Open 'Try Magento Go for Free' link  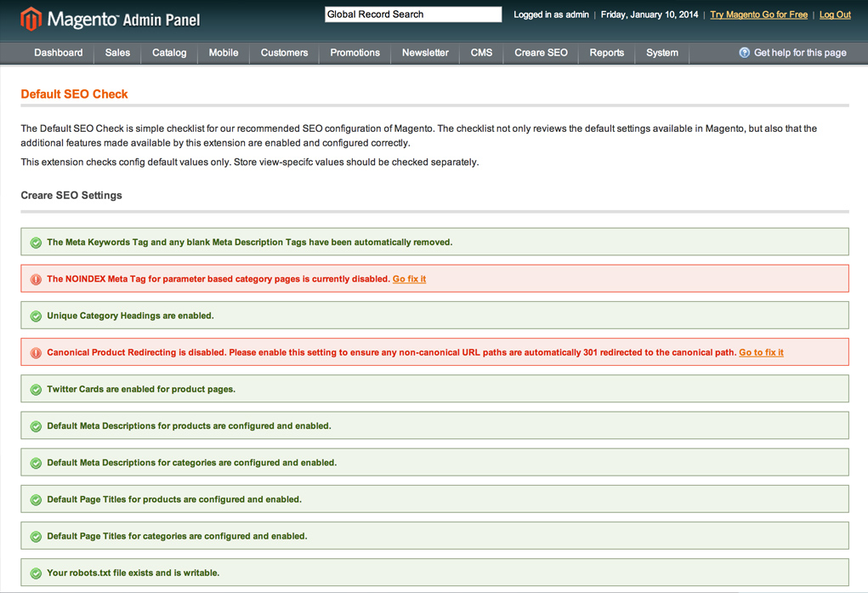coord(758,14)
